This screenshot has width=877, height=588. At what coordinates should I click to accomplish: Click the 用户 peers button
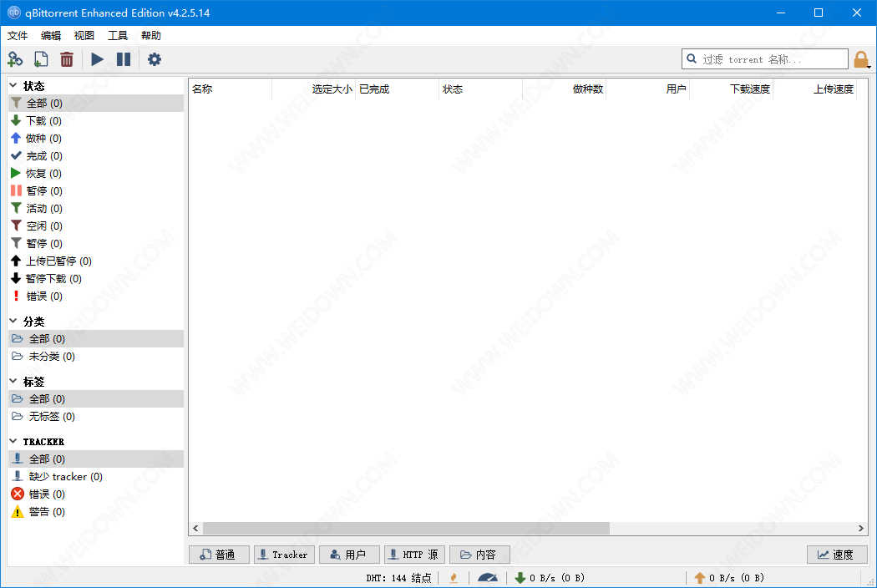(348, 555)
